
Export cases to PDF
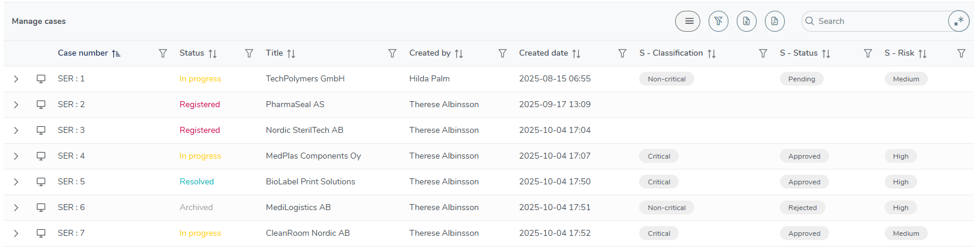coord(775,21)
